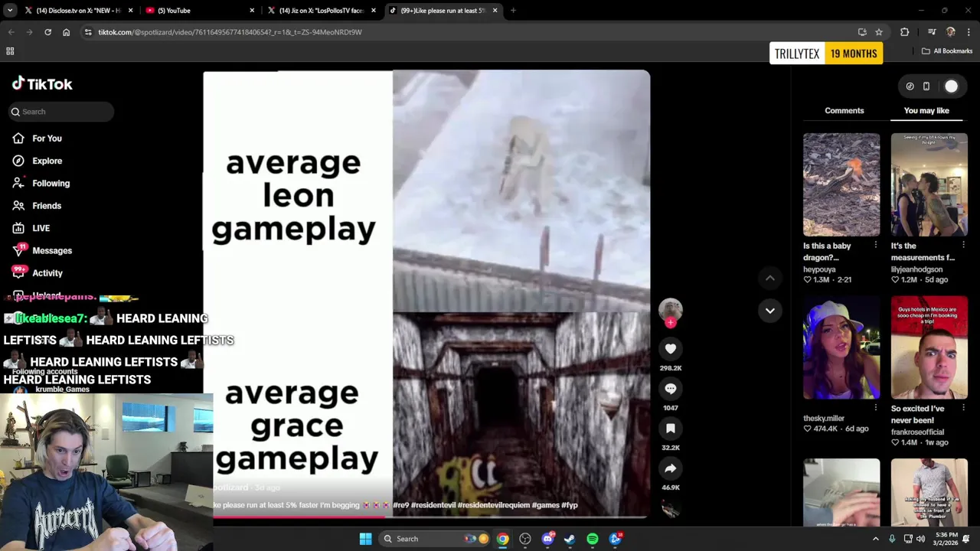Open the heypouya profile link

(819, 269)
